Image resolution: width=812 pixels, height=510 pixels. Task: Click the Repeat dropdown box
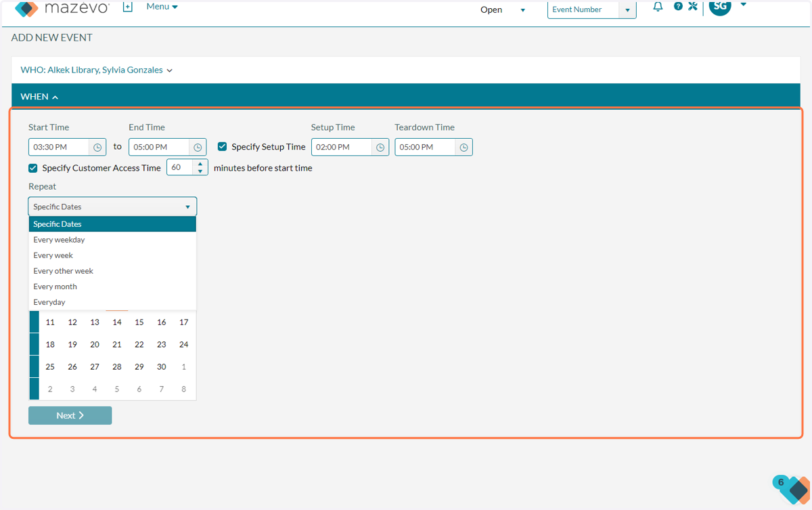pos(112,207)
